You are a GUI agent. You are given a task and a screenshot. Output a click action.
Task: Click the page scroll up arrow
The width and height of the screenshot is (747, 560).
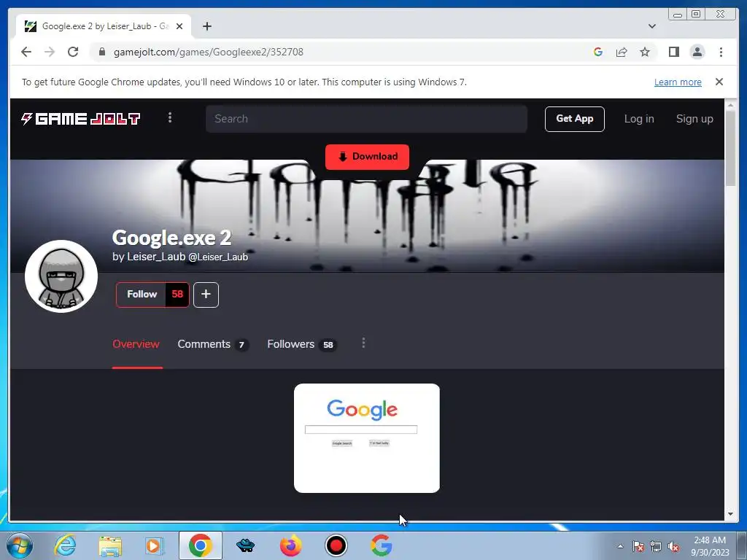pos(730,105)
